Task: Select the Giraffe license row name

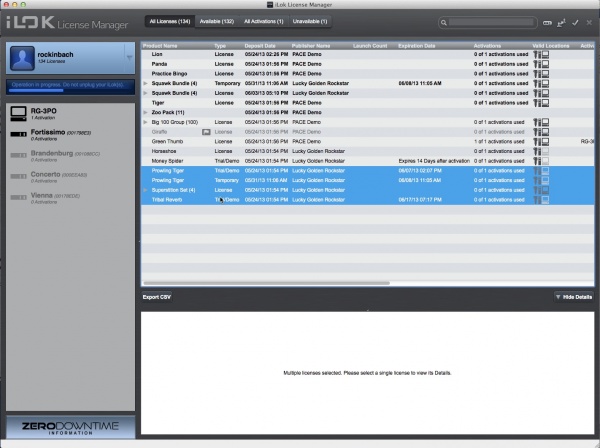Action: pyautogui.click(x=159, y=132)
